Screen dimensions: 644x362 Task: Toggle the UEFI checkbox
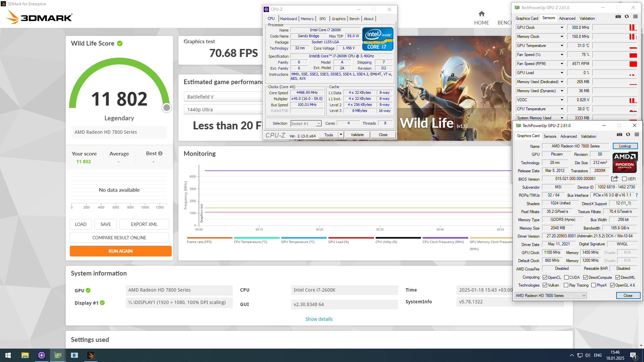point(624,179)
